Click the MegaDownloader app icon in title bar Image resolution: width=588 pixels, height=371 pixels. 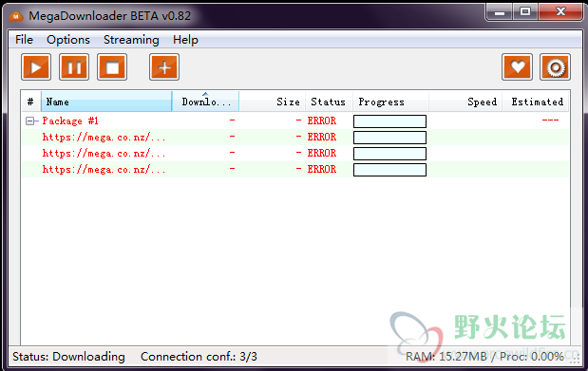coord(16,16)
